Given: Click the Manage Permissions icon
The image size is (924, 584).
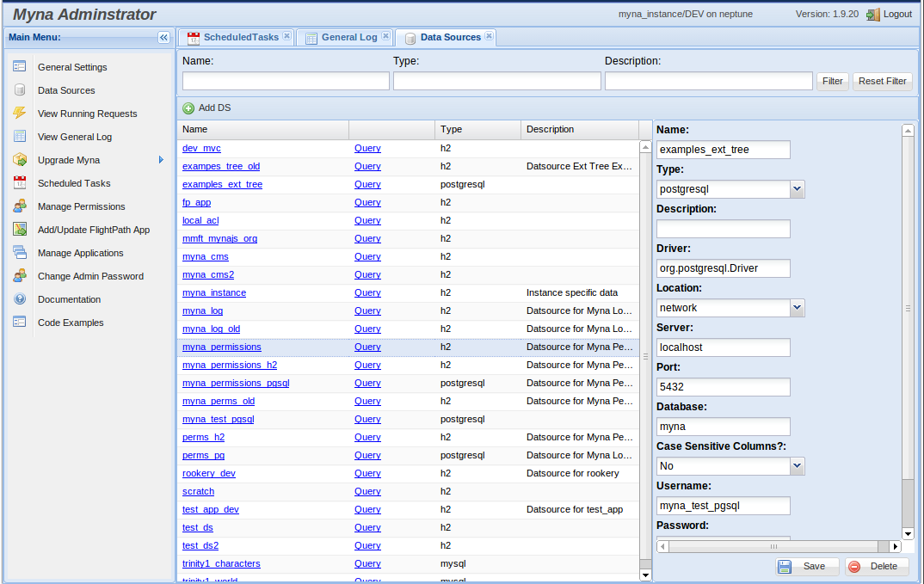Looking at the screenshot, I should 19,206.
